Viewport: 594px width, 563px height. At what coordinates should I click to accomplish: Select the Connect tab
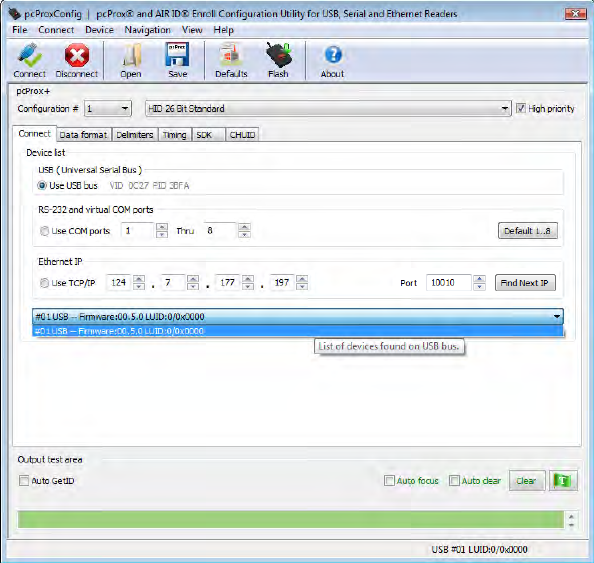click(x=34, y=134)
